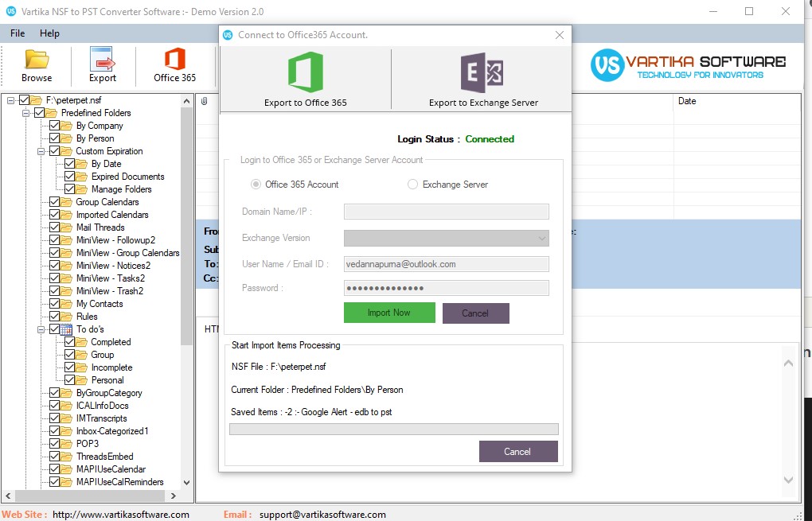Click Cancel below the progress bar
Viewport: 812px width, 521px height.
coord(518,451)
